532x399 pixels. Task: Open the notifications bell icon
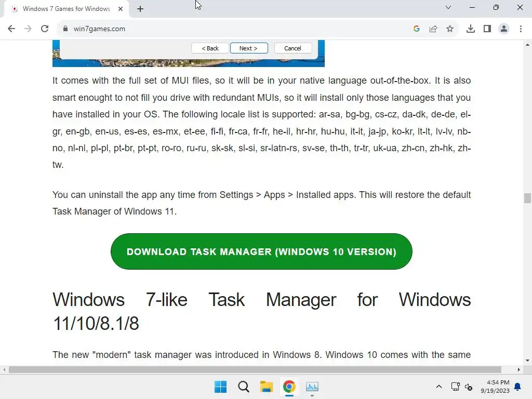click(518, 387)
